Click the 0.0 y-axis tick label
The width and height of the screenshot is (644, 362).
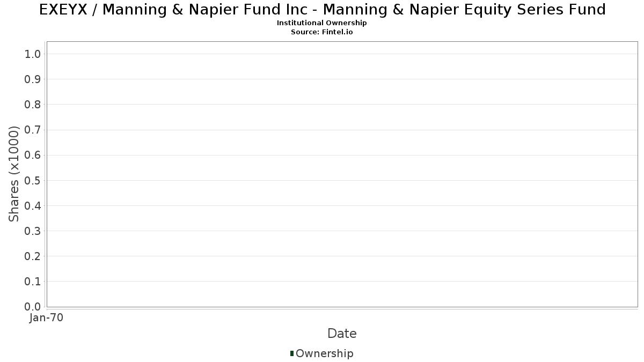click(33, 307)
